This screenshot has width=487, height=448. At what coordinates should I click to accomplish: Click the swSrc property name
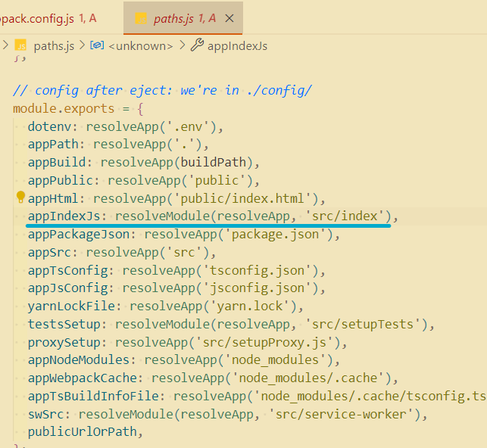48,415
